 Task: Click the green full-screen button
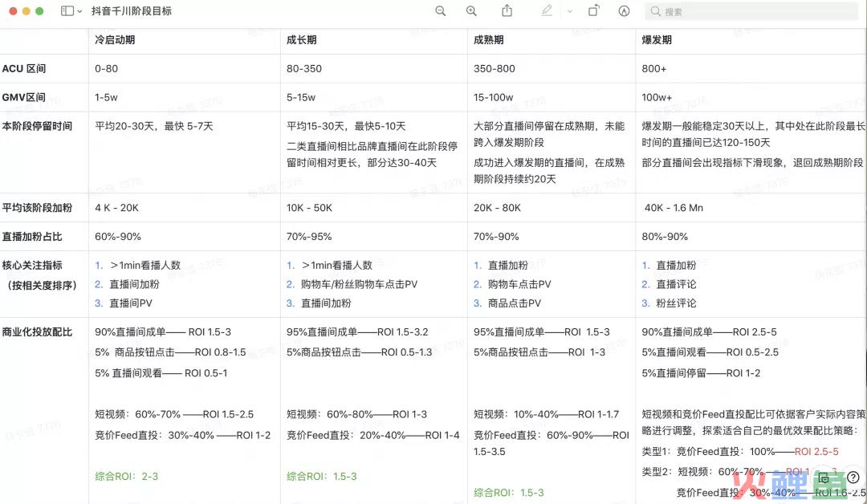39,11
